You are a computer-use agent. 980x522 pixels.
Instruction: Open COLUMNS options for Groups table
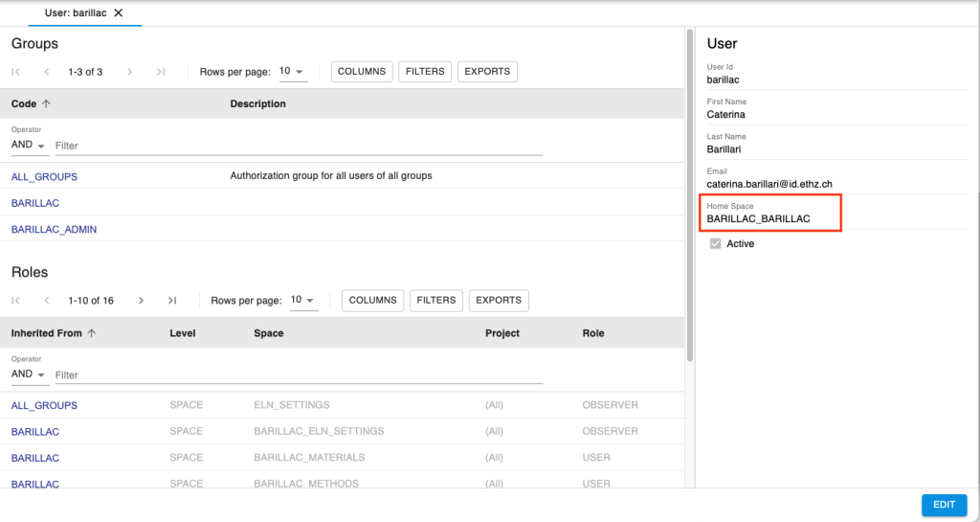(362, 72)
